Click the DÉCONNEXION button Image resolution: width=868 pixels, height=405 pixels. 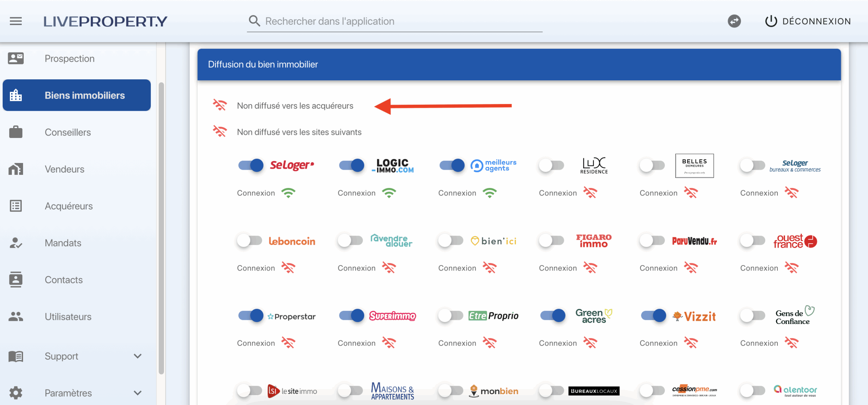(x=816, y=21)
